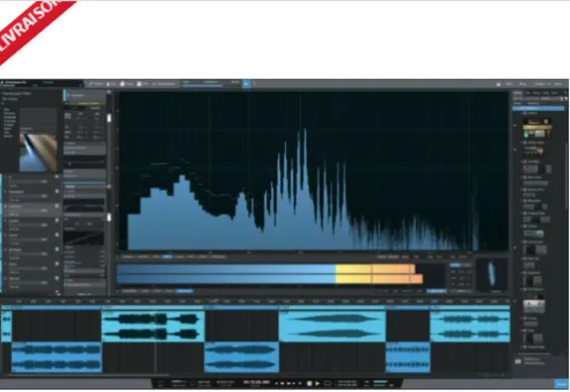Select the wide smooth waveform clip on the upper lane
Viewport: 570px width, 392px height.
332,327
